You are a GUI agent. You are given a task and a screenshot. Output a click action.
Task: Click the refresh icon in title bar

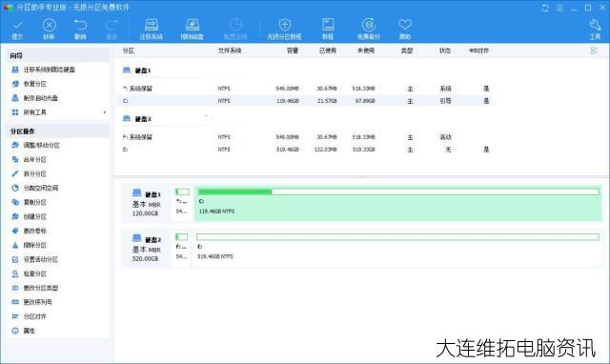point(545,8)
